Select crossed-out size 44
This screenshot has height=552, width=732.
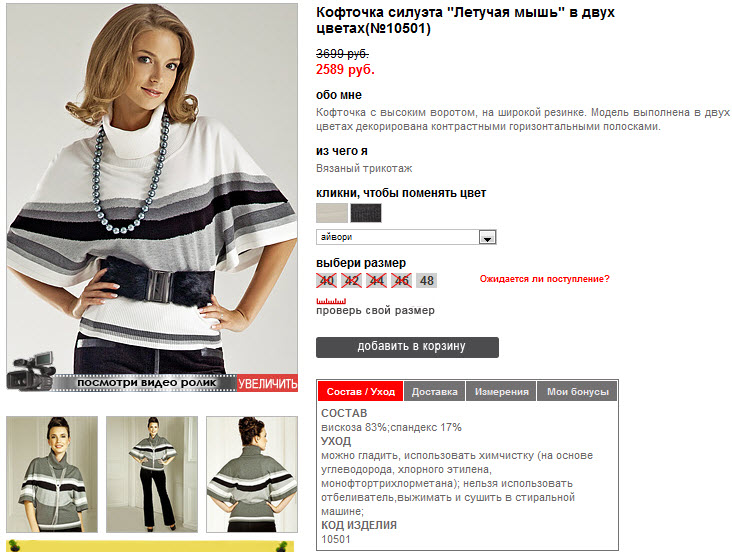pos(376,281)
